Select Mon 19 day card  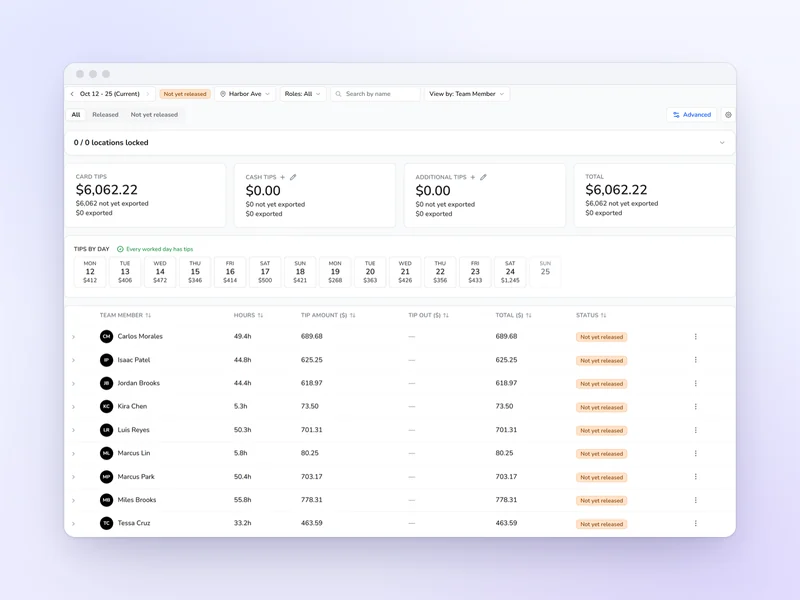[x=335, y=272]
